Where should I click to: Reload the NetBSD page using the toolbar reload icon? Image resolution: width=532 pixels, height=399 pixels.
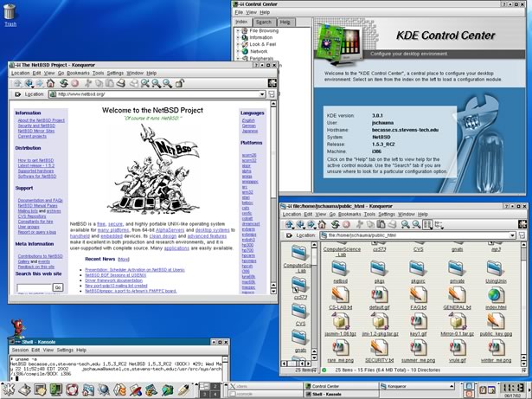pos(64,83)
